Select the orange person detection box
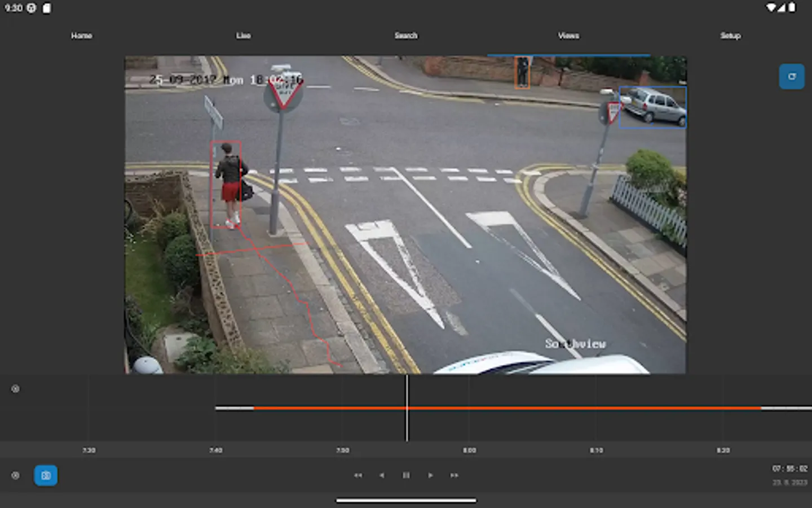Image resolution: width=812 pixels, height=508 pixels. (x=522, y=71)
